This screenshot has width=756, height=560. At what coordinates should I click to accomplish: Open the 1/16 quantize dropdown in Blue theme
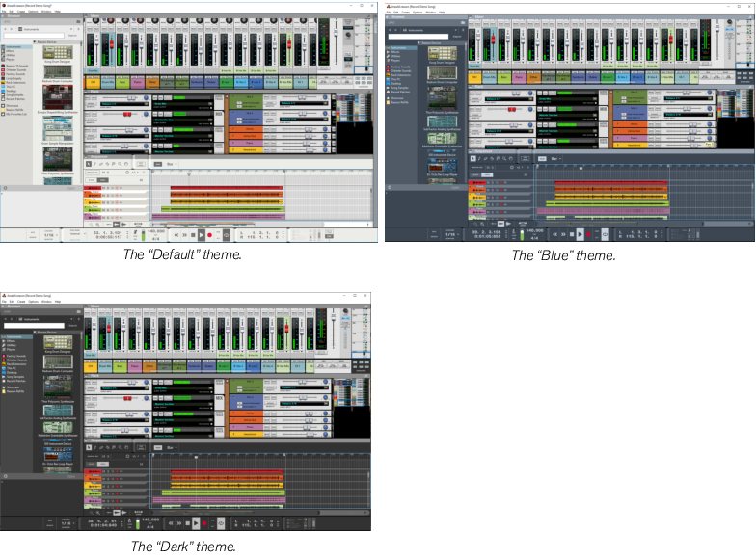449,234
